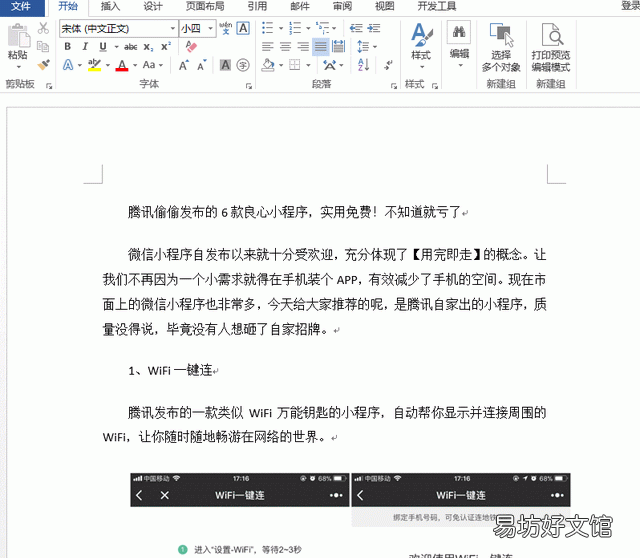640x558 pixels.
Task: Toggle character shading icon
Action: (225, 65)
